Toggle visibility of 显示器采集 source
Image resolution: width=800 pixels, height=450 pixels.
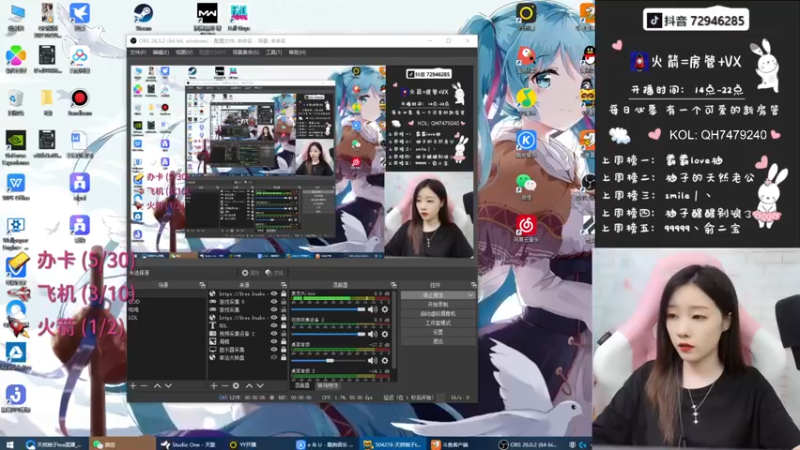click(x=274, y=349)
